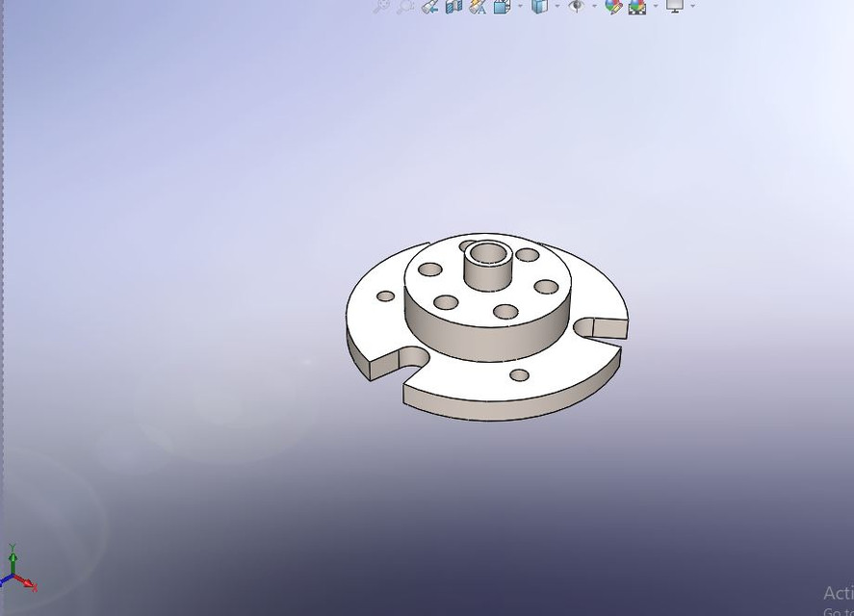
Task: Select the Edit Appearance colored-ball icon
Action: click(x=613, y=7)
